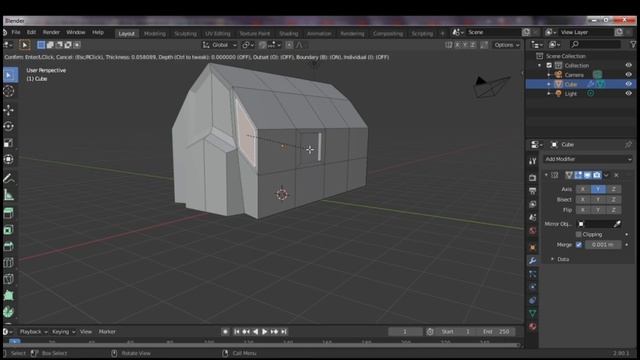
Task: Open the Edit menu
Action: (31, 32)
